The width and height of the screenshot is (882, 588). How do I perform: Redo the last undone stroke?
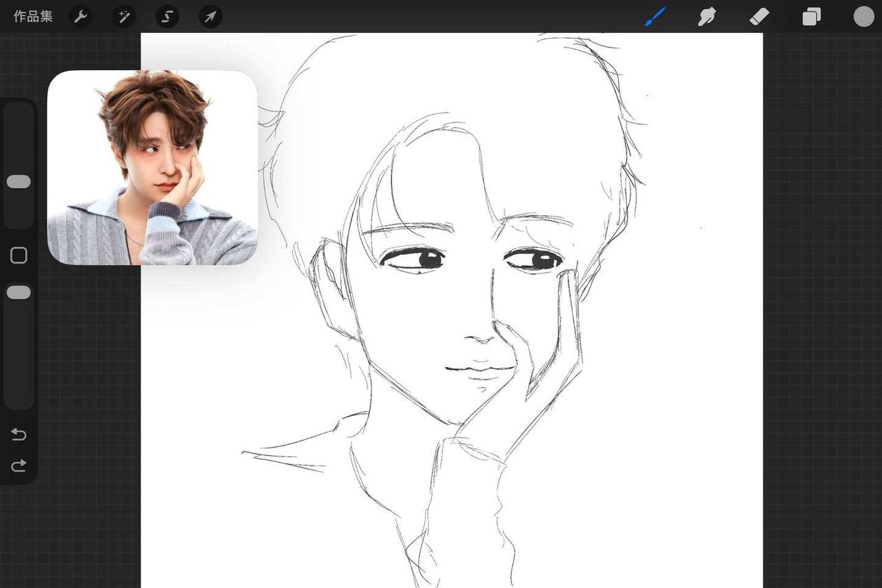click(19, 466)
